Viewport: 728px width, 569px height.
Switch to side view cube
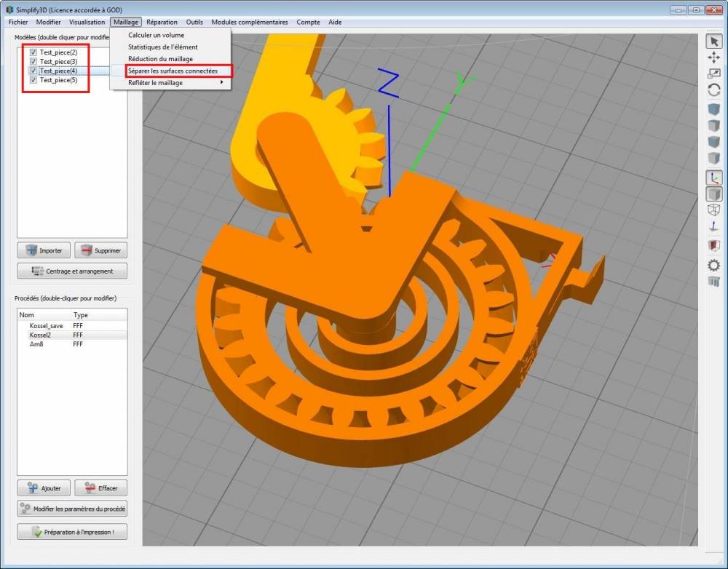click(x=713, y=158)
